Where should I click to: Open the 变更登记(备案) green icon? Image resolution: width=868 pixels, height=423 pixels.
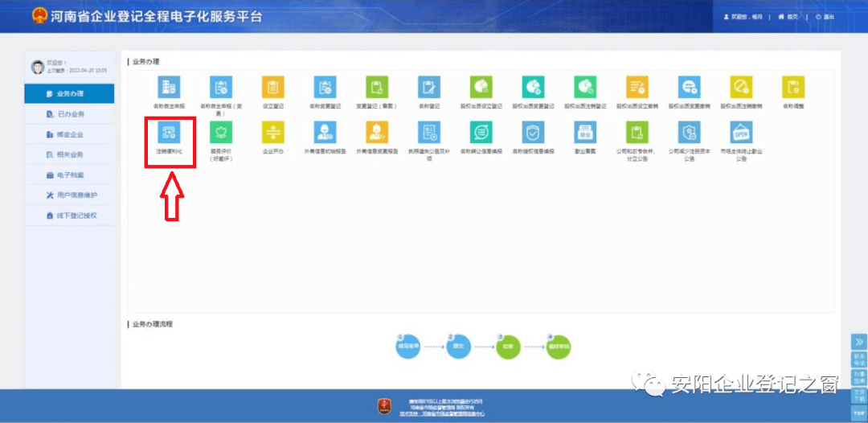(376, 87)
